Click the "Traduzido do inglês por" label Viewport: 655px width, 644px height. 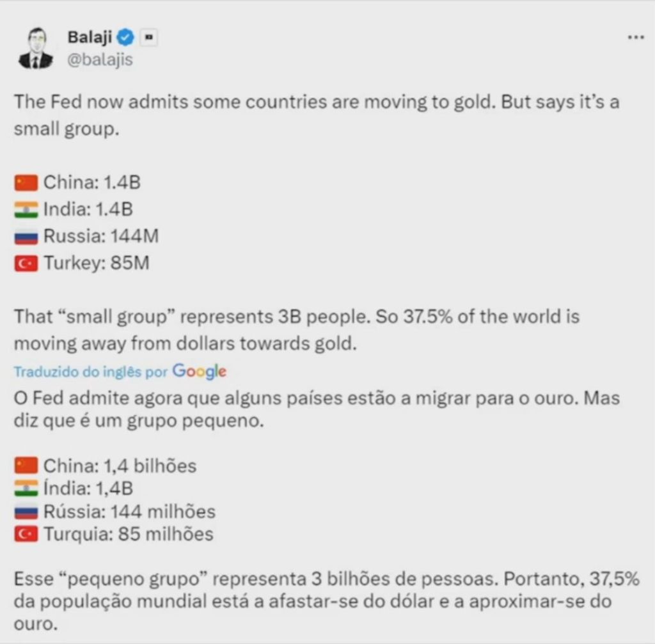click(91, 372)
